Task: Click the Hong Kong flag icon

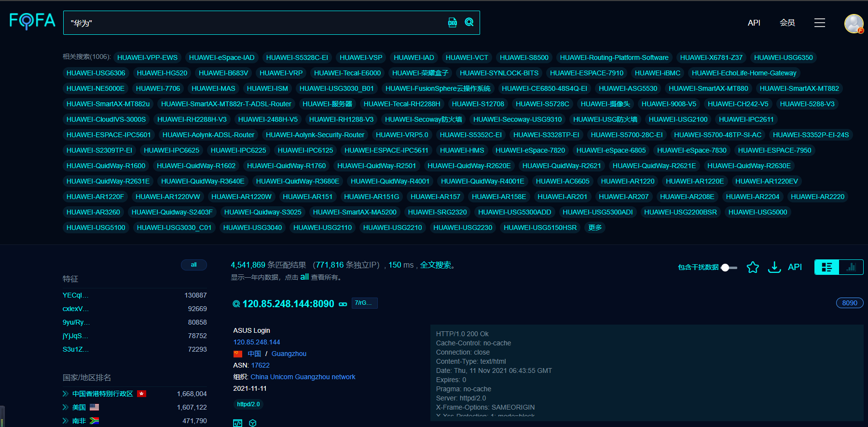Action: pos(141,394)
